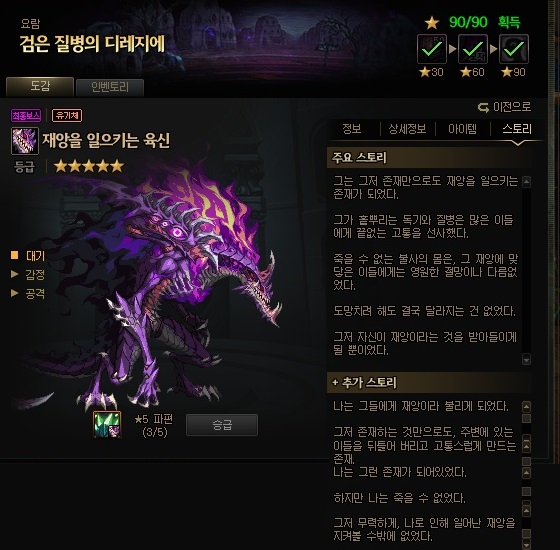Click the 유기체 tag badge
Screen dimensions: 560x550
click(67, 115)
